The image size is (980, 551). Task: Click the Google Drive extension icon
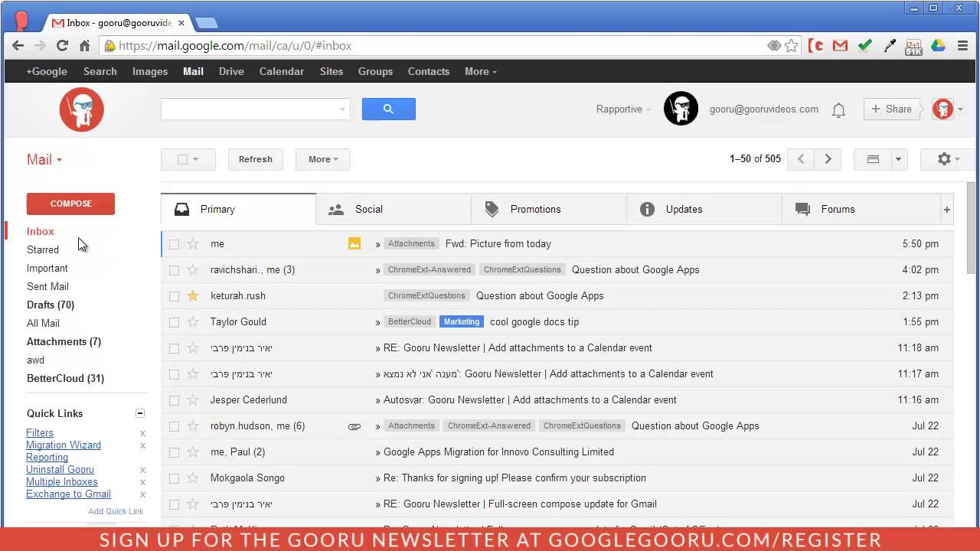pyautogui.click(x=938, y=46)
